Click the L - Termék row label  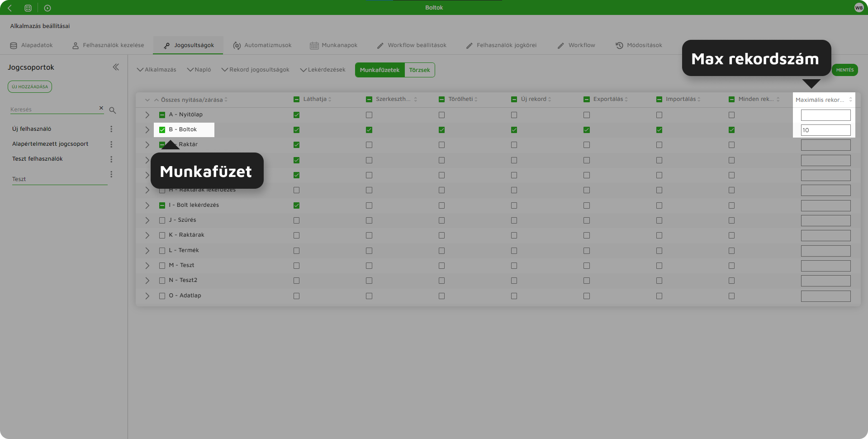[184, 250]
